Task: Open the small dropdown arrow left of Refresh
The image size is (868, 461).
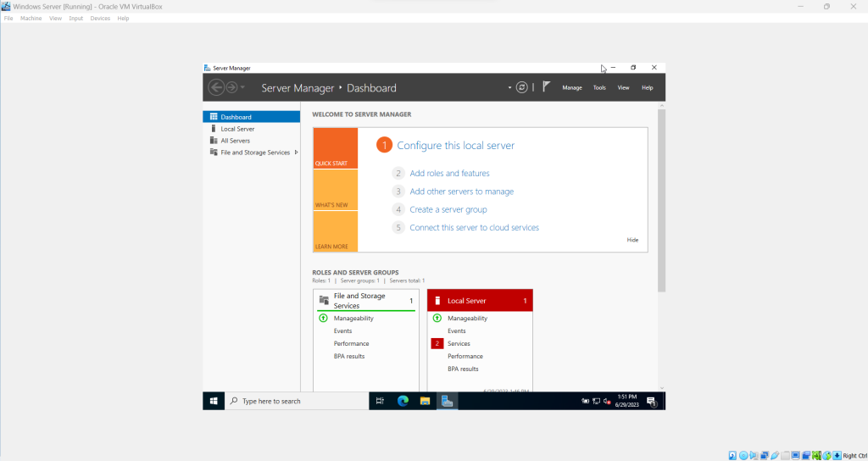Action: pos(509,87)
